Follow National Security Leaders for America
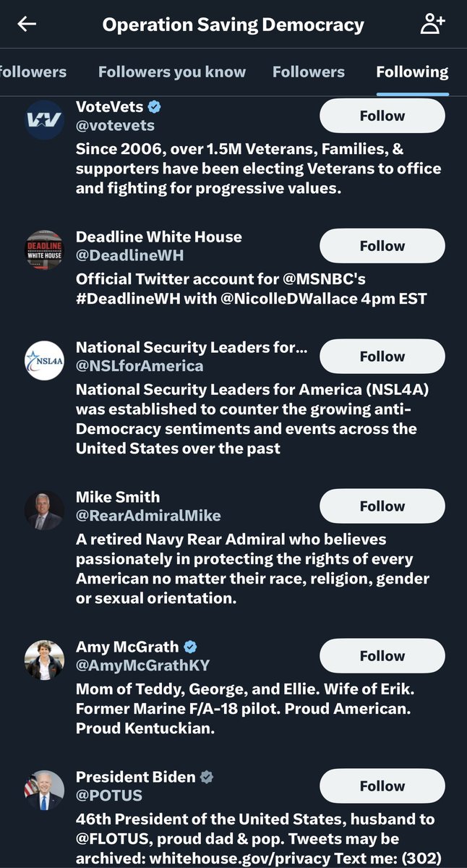Screen dimensions: 467x868 coord(382,357)
